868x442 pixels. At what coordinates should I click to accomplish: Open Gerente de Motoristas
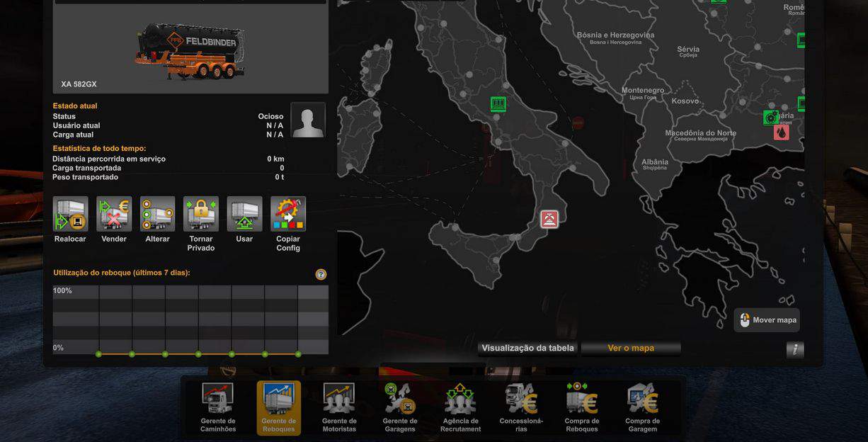339,407
